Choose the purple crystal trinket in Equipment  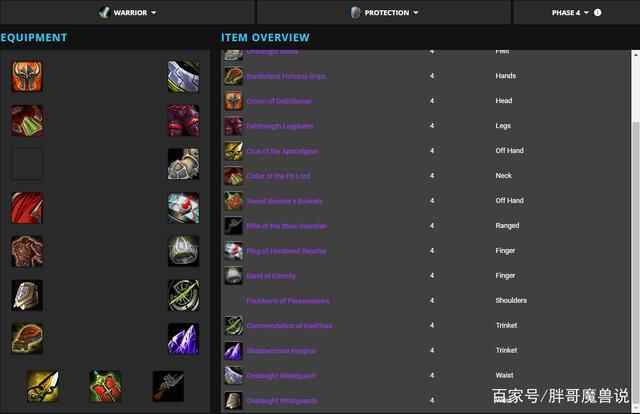pyautogui.click(x=184, y=339)
